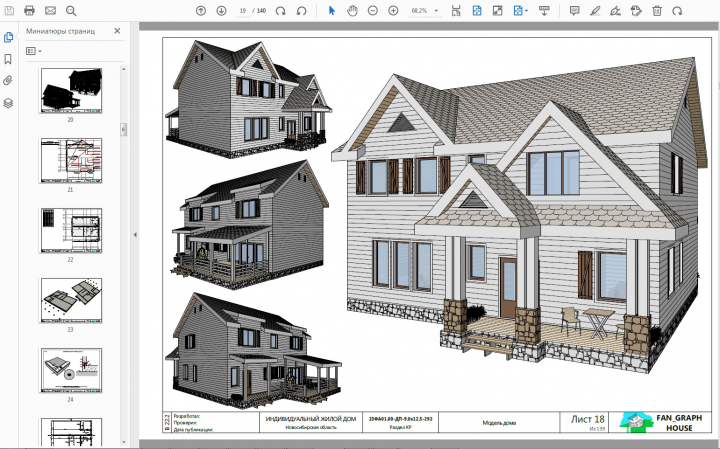The height and width of the screenshot is (449, 720).
Task: Enter full screen mode icon
Action: (497, 11)
